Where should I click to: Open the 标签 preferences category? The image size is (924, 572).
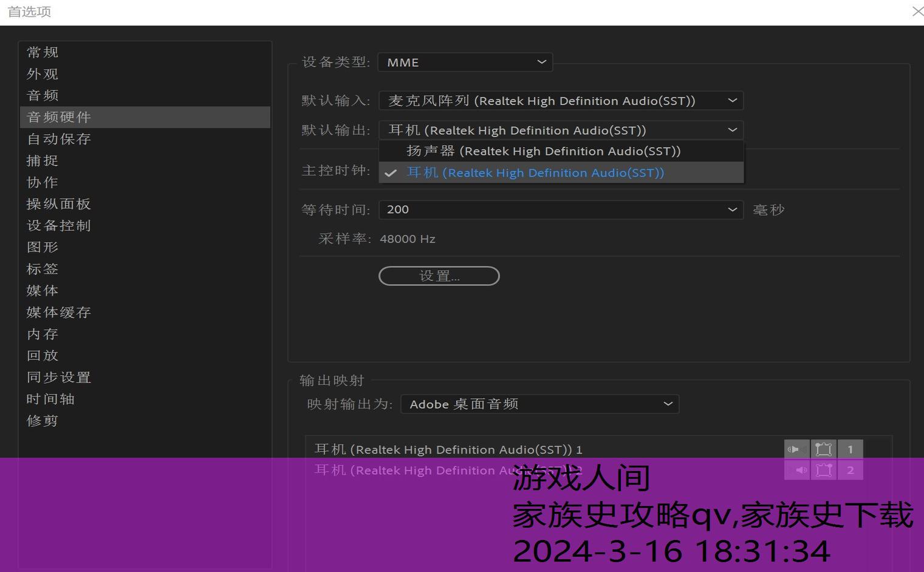click(x=145, y=269)
